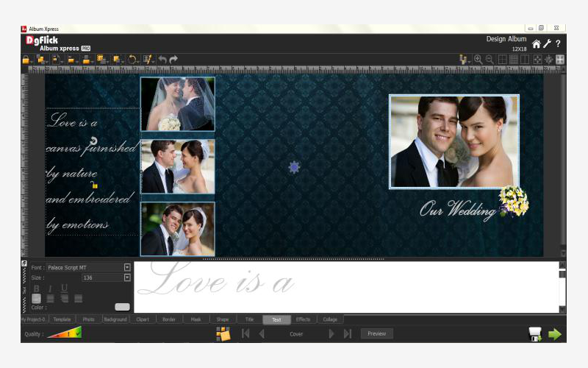Switch to the Template tab
The image size is (588, 368).
62,319
